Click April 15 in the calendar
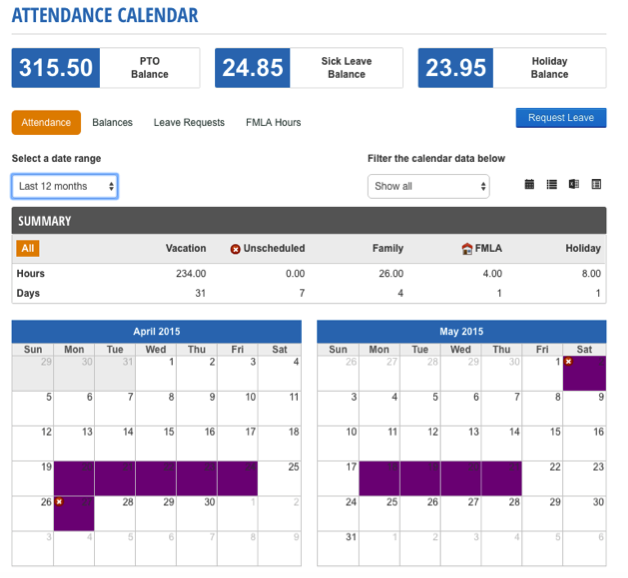The width and height of the screenshot is (628, 578). coord(156,443)
